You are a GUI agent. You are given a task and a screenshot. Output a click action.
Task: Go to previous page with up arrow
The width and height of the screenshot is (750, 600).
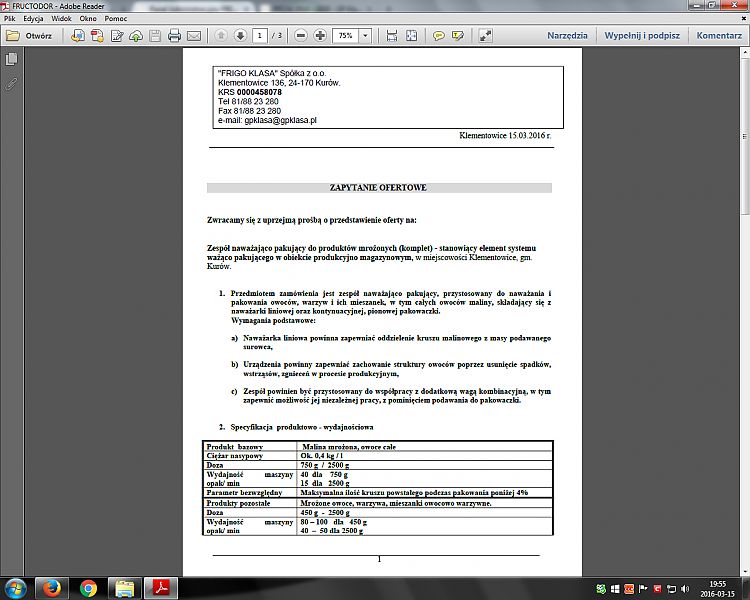[220, 35]
